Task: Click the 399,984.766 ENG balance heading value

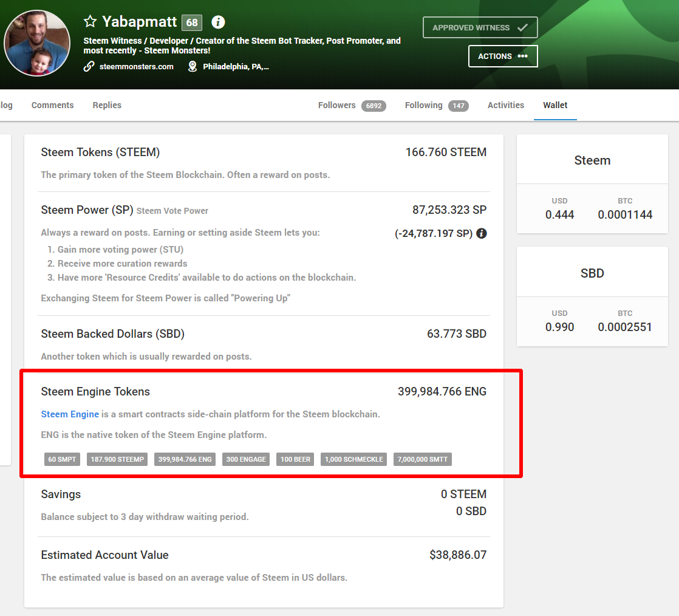Action: tap(442, 392)
